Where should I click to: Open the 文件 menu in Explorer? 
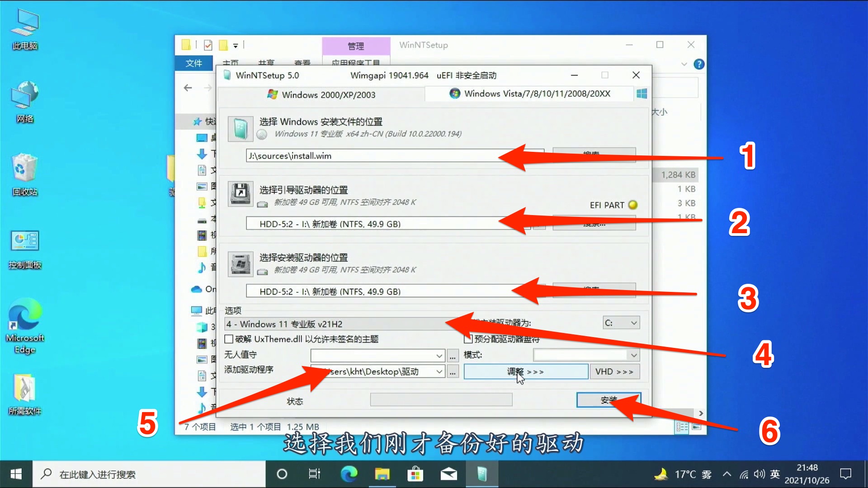[x=193, y=63]
